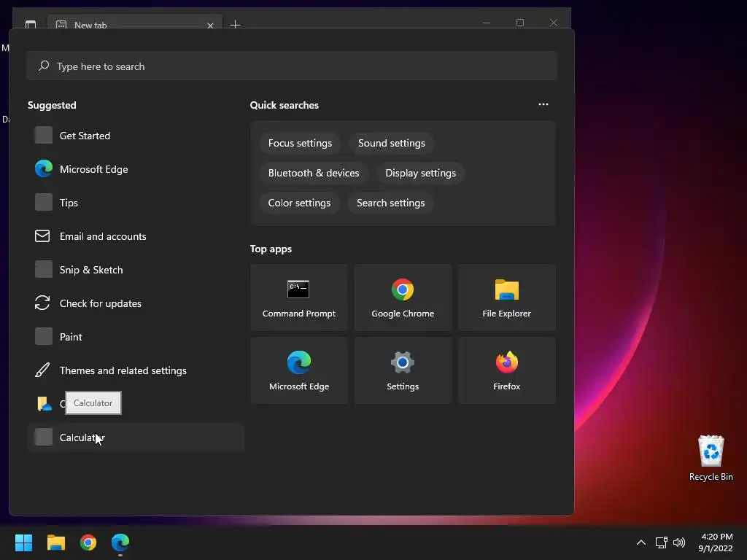
Task: Open Calculator from Suggested list
Action: pos(136,437)
